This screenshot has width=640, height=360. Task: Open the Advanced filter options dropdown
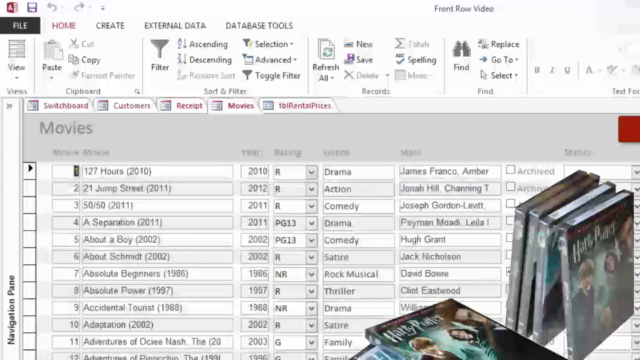click(270, 60)
